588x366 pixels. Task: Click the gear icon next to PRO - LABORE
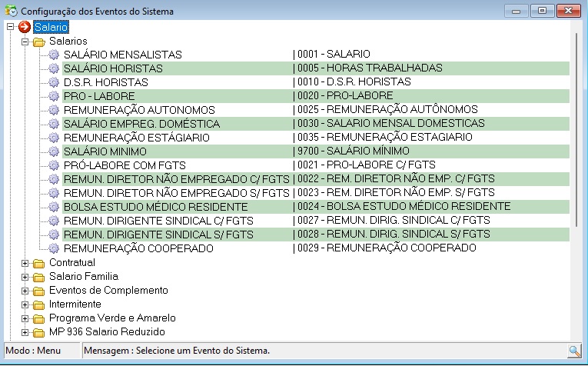pos(54,96)
